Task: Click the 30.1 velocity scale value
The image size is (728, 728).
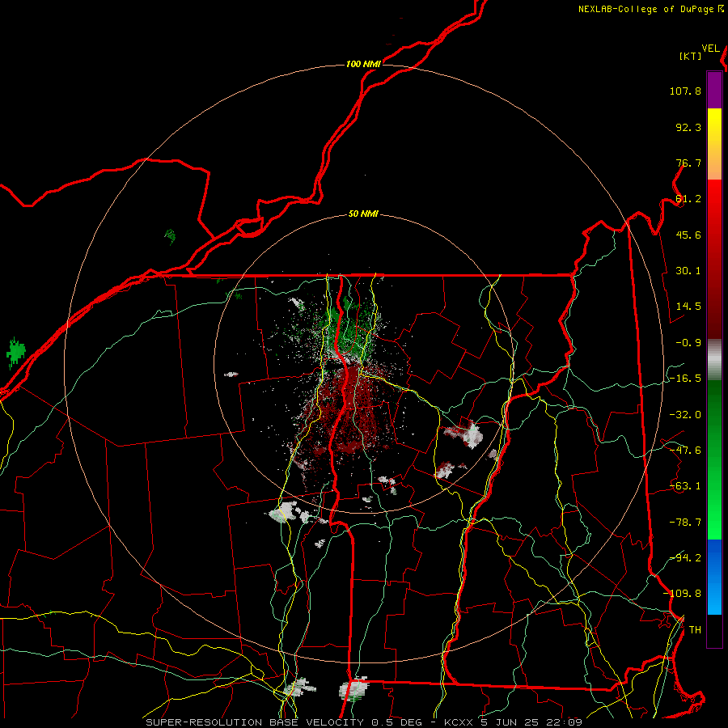Action: [x=688, y=271]
